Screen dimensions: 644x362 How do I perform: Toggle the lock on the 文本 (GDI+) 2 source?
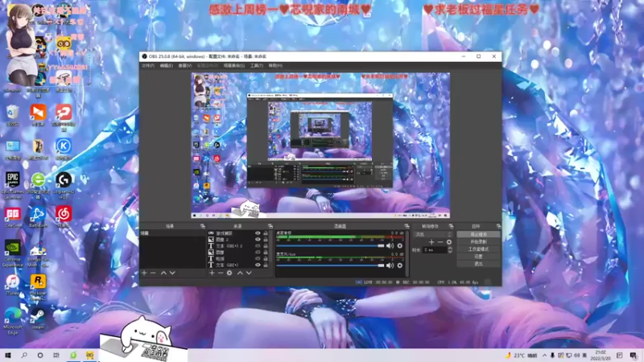click(x=266, y=246)
